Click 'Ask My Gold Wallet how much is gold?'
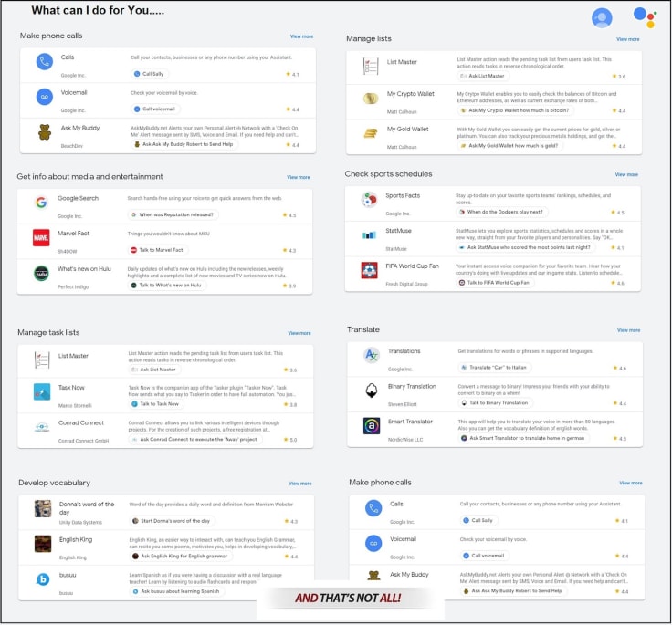This screenshot has height=625, width=672. click(x=510, y=146)
